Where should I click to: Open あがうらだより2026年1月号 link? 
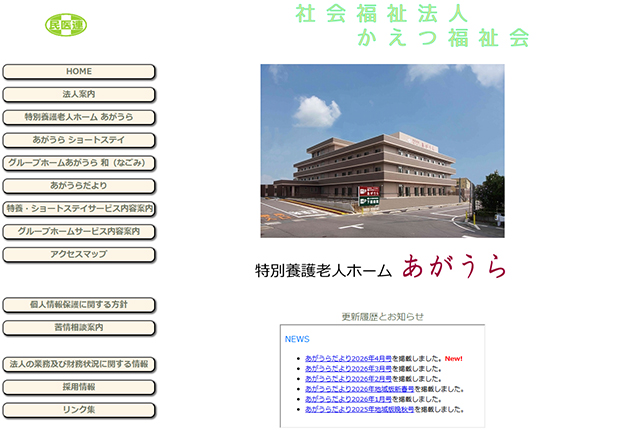tap(348, 399)
